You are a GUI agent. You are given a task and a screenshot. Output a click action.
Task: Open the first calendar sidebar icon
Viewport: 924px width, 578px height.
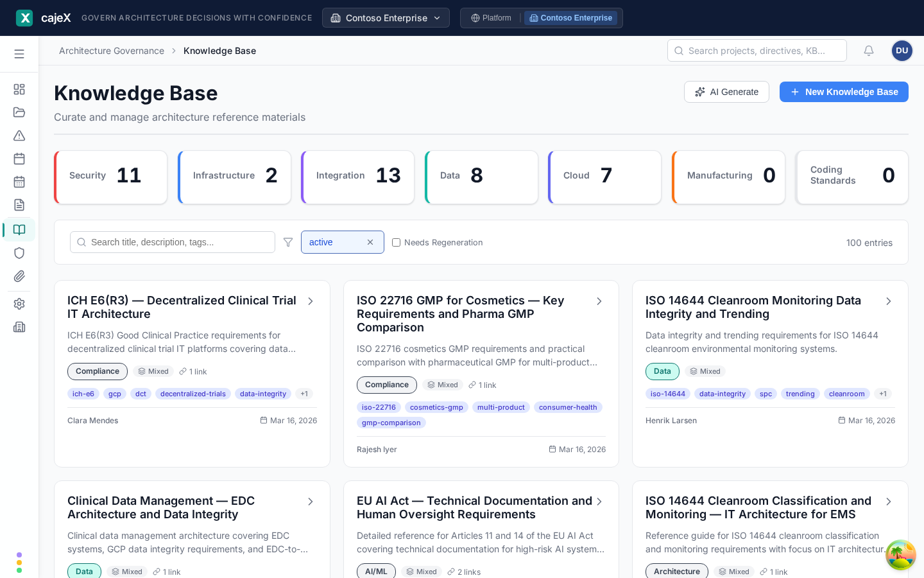[x=19, y=159]
